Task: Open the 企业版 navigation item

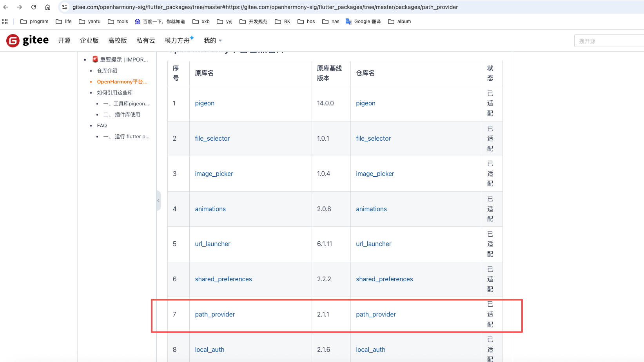Action: pyautogui.click(x=89, y=40)
